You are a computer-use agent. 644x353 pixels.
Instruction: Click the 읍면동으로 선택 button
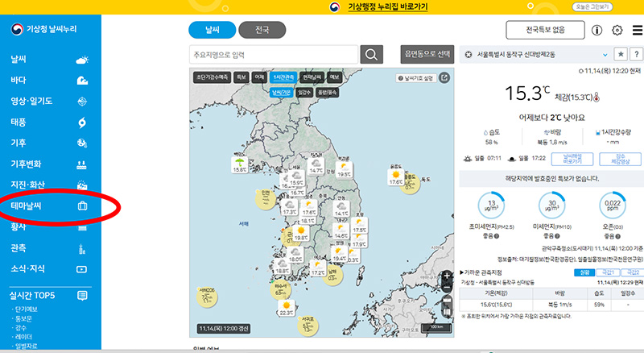[x=427, y=54]
